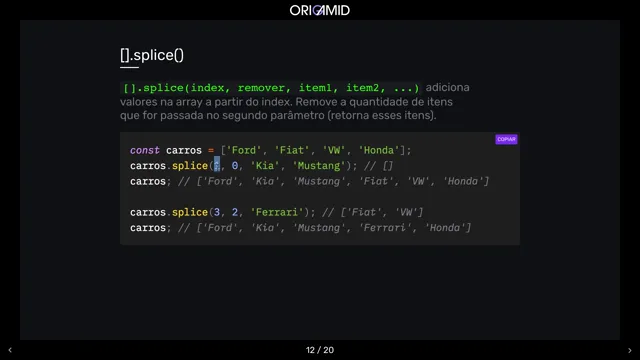Click 'Ferrari' string in second splice call
The height and width of the screenshot is (360, 640).
click(277, 212)
